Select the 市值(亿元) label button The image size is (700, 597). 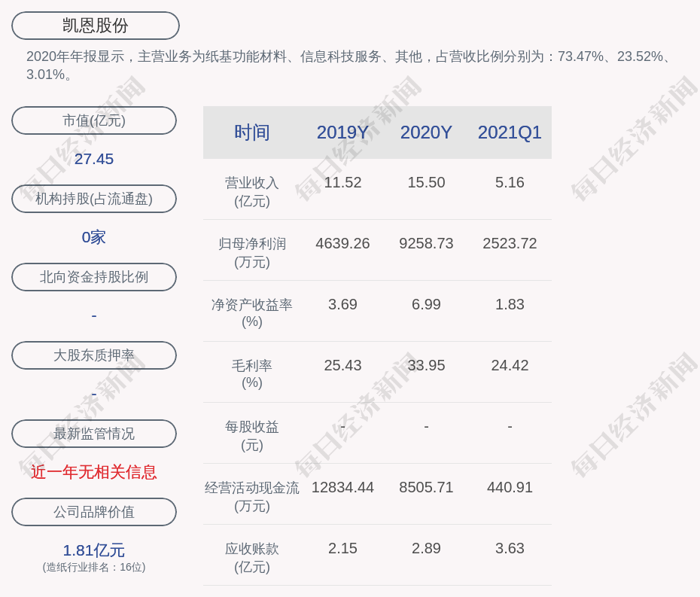[94, 120]
